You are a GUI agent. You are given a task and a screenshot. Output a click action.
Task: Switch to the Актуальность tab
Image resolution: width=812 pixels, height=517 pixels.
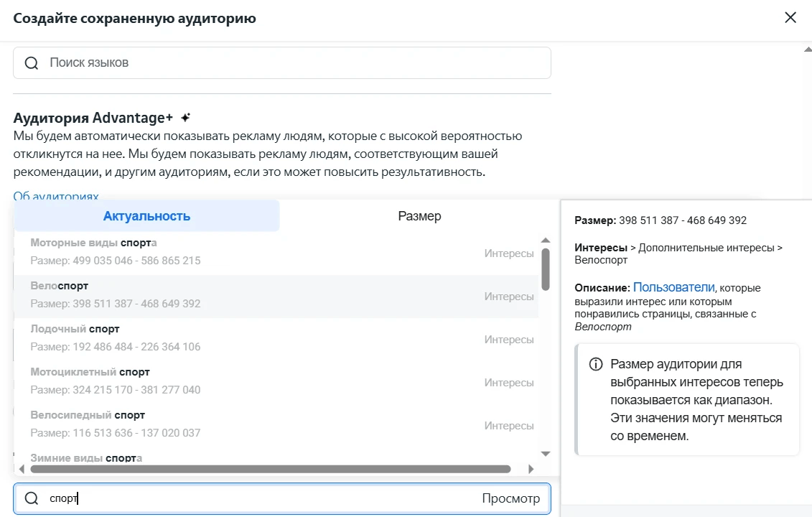coord(146,215)
